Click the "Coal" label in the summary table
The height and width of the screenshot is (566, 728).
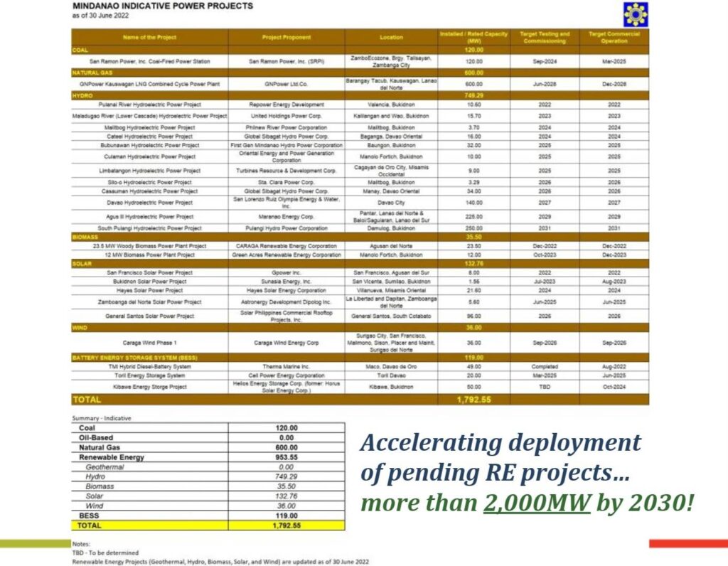tap(87, 428)
